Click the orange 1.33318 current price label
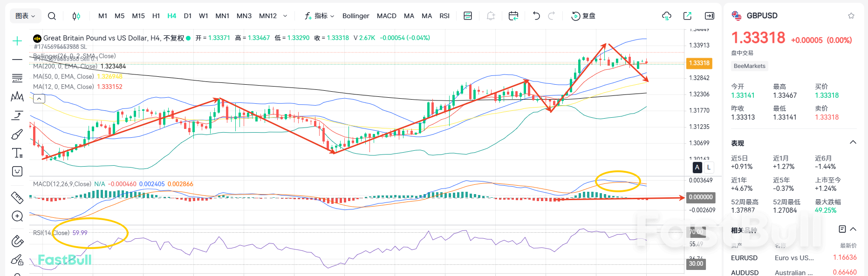This screenshot has height=276, width=868. click(699, 63)
